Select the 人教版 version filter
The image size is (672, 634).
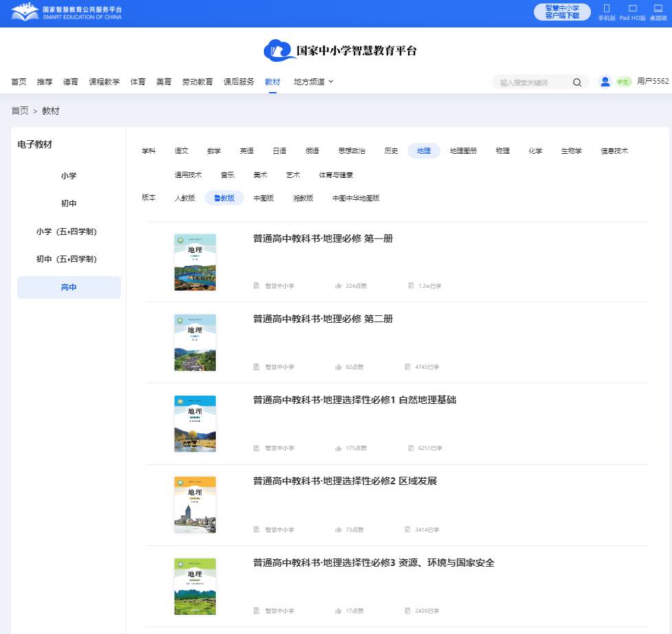pyautogui.click(x=185, y=198)
